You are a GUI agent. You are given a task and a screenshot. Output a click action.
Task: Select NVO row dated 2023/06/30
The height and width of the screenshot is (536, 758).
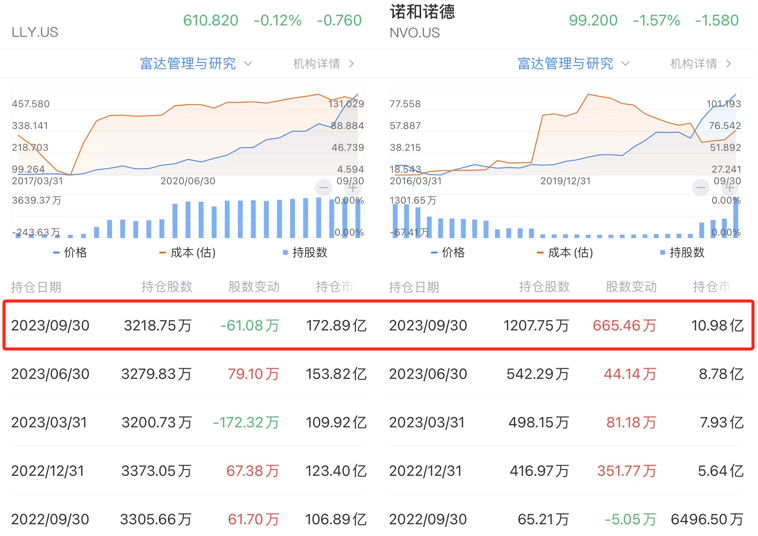coord(566,374)
